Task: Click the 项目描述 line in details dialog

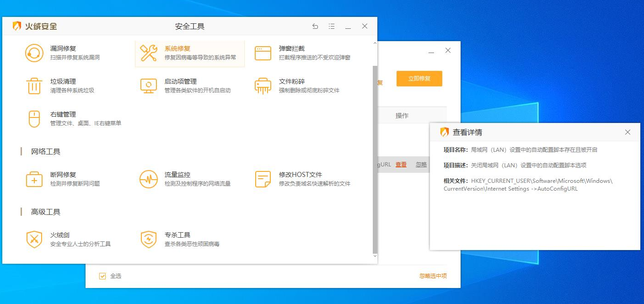Action: tap(515, 165)
